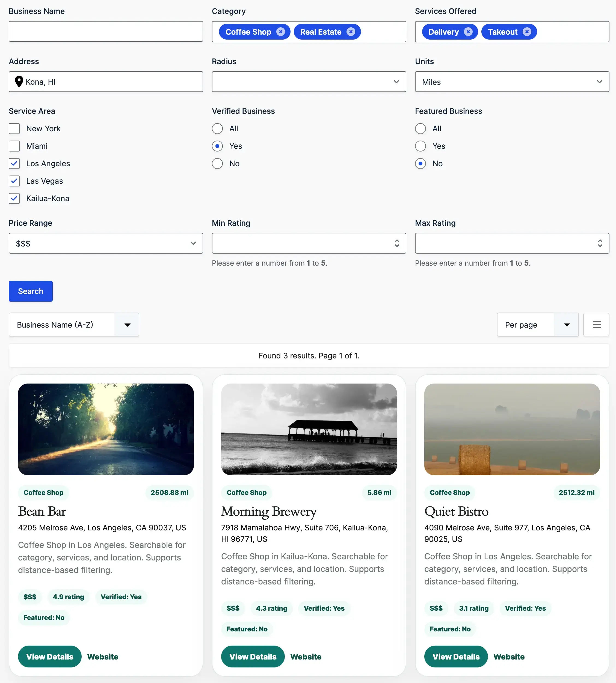Click the Quiet Bistro hay bale thumbnail

click(512, 429)
